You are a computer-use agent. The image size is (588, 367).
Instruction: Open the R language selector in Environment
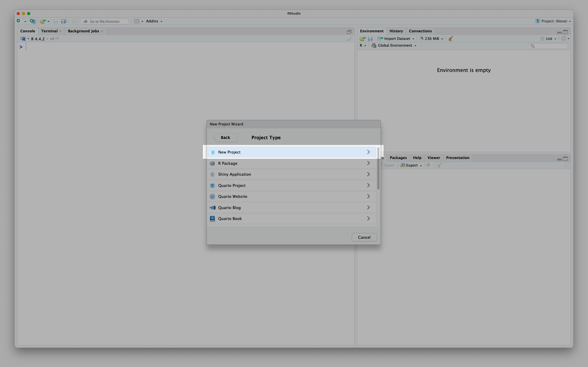363,46
